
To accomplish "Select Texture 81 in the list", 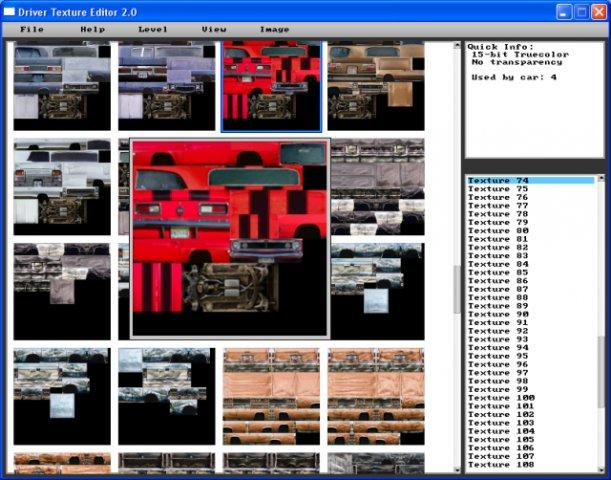I will 531,239.
